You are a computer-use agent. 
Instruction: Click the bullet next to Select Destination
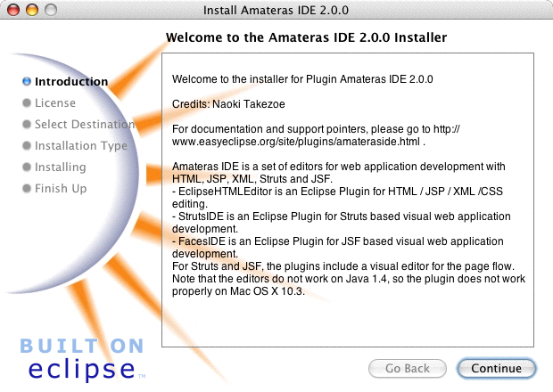(27, 125)
